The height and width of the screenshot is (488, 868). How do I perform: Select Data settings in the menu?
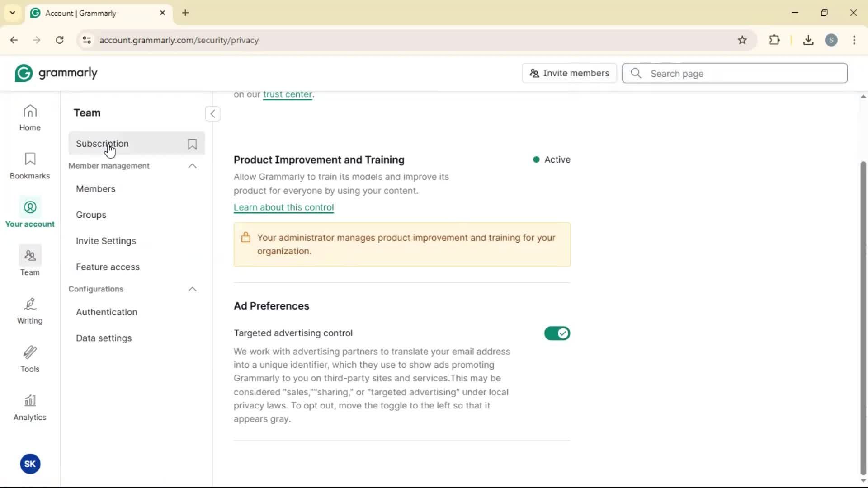click(x=104, y=338)
